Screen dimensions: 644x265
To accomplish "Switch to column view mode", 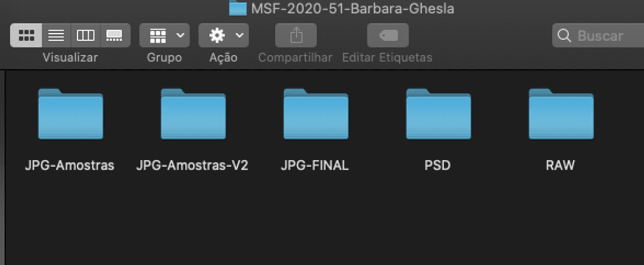I will [x=85, y=36].
